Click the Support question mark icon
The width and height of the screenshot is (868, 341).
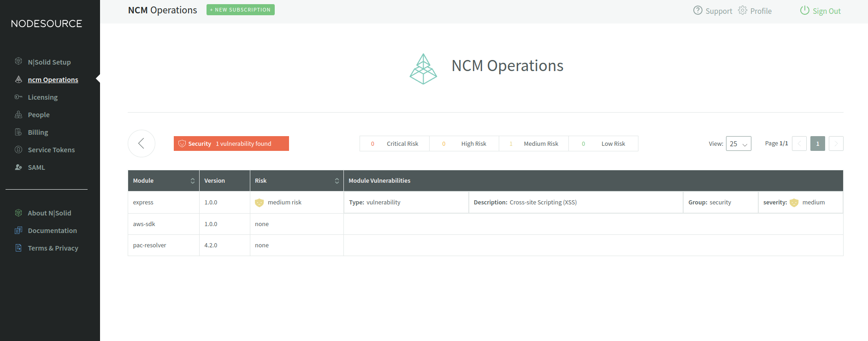point(698,10)
